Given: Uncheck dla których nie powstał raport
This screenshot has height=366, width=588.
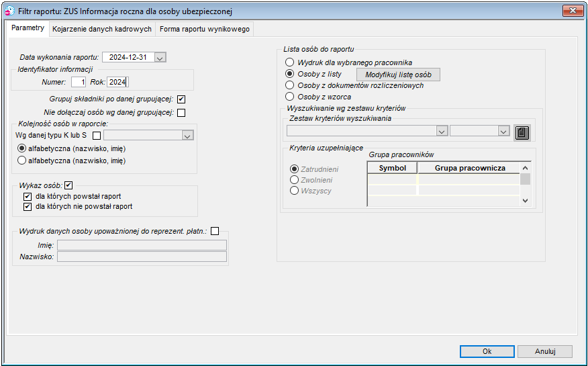Looking at the screenshot, I should 28,207.
